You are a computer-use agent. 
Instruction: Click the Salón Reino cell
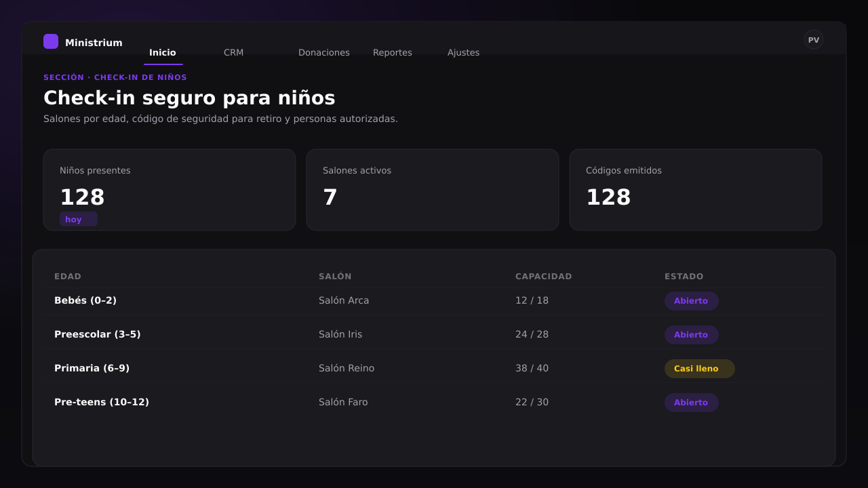click(x=347, y=368)
